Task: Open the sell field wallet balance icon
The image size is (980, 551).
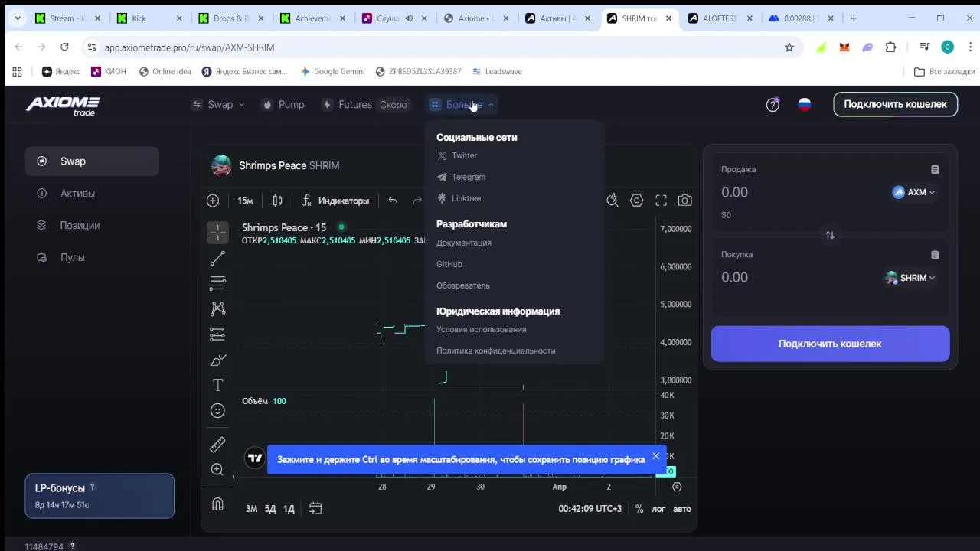Action: coord(935,170)
